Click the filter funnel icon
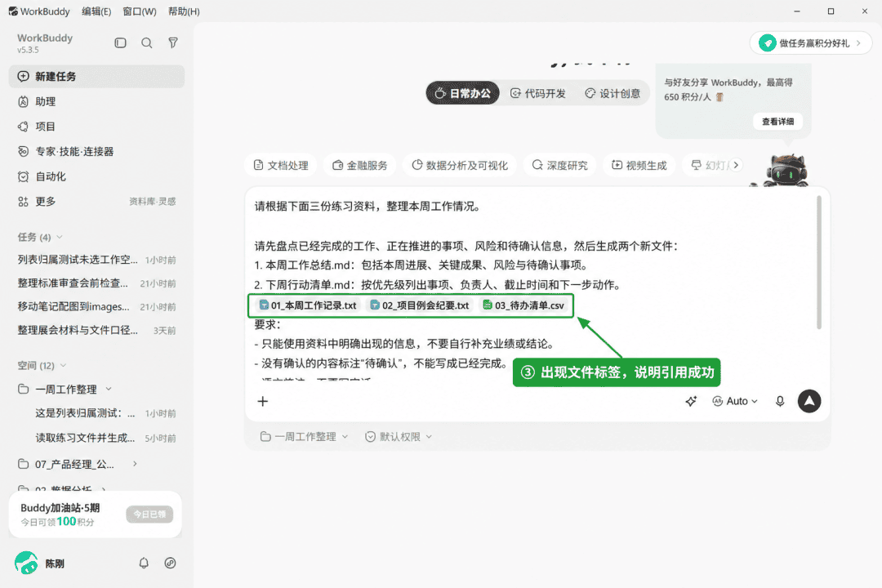The height and width of the screenshot is (588, 882). point(173,42)
